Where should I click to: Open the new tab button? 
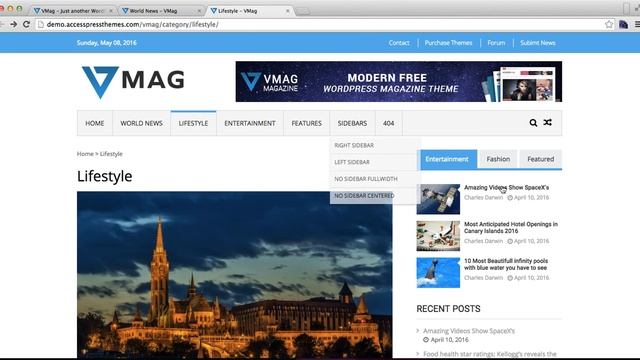point(302,11)
